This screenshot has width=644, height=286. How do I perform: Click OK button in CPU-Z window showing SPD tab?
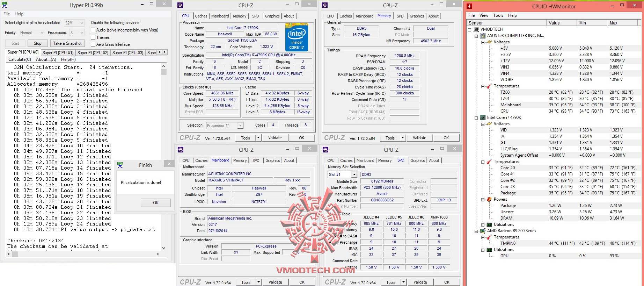coord(447,282)
